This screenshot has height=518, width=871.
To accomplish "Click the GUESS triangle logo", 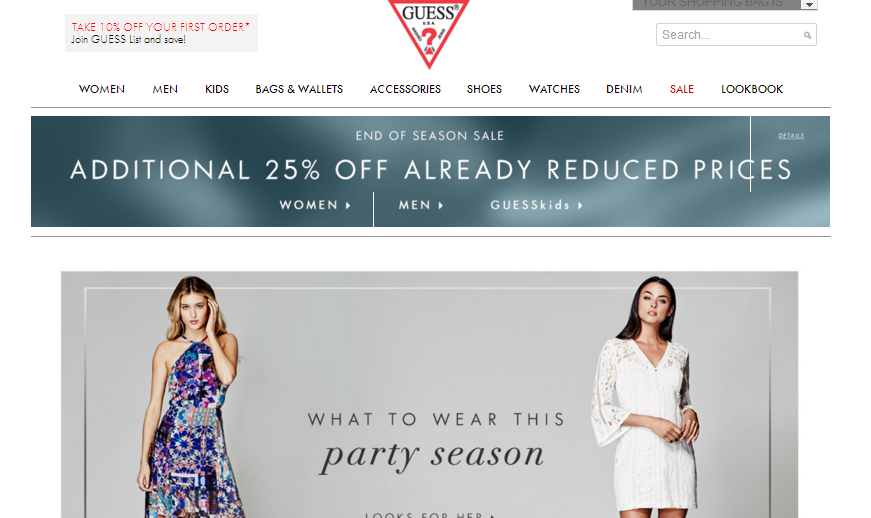I will click(429, 33).
